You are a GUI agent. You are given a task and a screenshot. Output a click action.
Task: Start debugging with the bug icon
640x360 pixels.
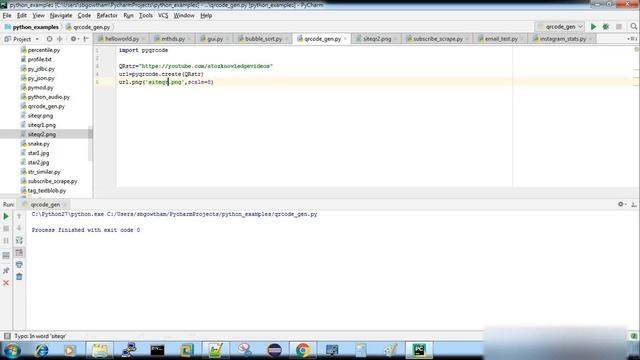(606, 27)
